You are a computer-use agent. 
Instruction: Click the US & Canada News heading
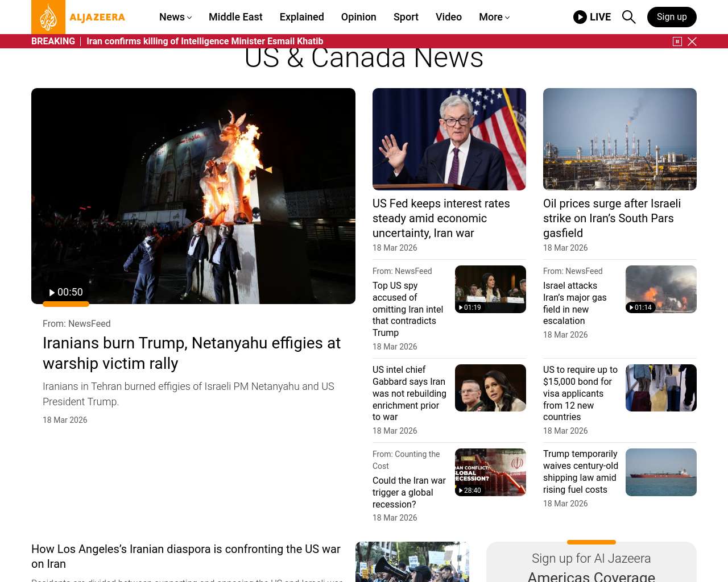(x=364, y=58)
